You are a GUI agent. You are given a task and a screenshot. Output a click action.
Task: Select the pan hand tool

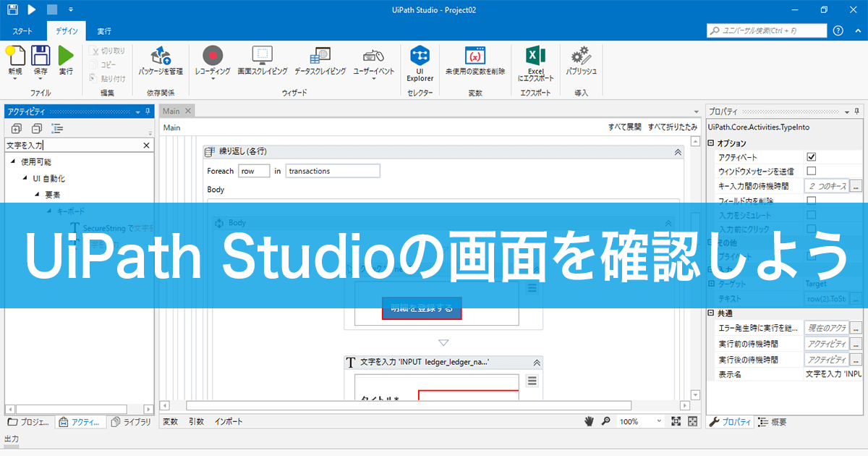tap(590, 421)
